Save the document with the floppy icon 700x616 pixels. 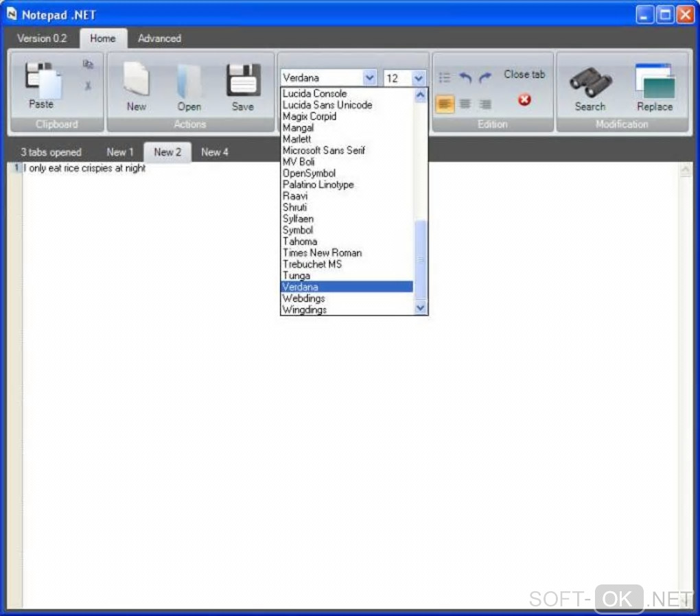coord(243,80)
